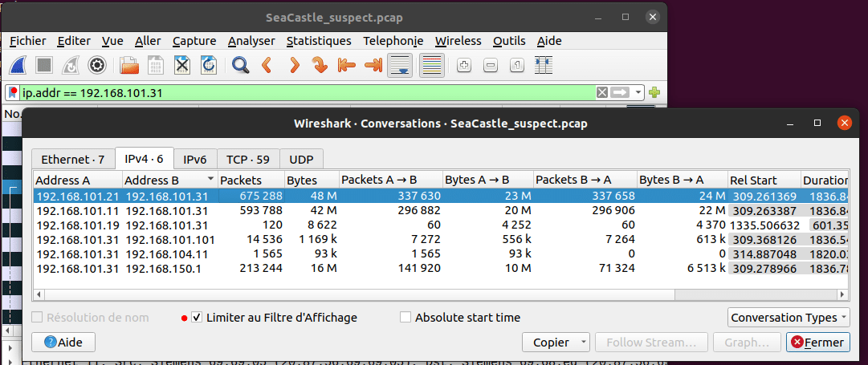Screen dimensions: 868x365
Task: Open the Aller menu
Action: 148,41
